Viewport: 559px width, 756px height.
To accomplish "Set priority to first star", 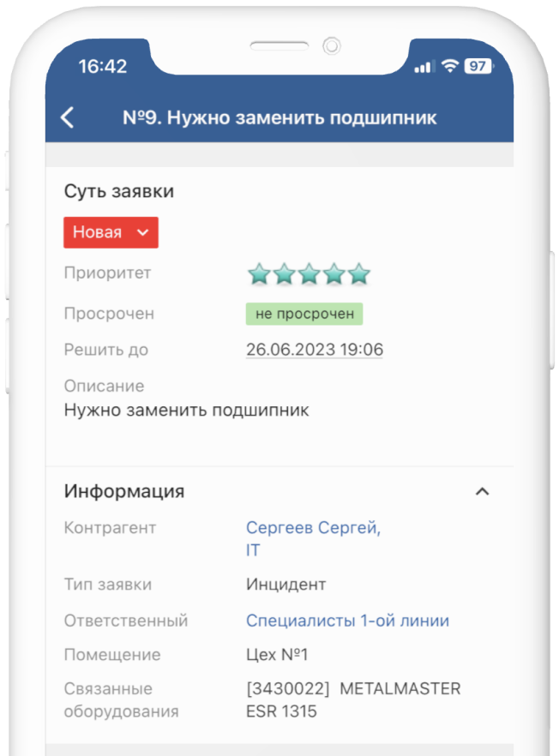I will click(x=259, y=274).
